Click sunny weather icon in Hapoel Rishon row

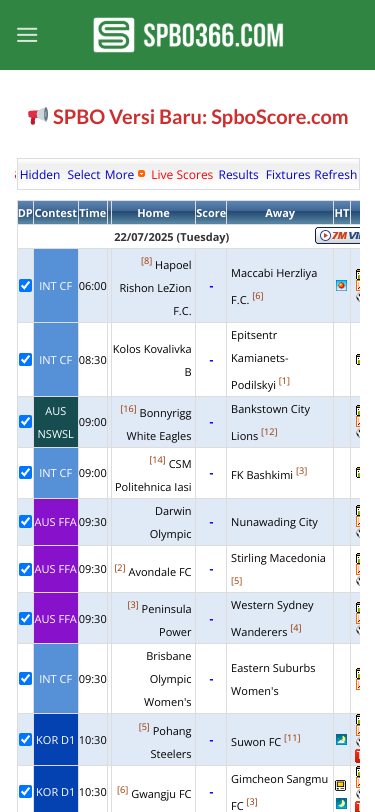click(x=341, y=285)
